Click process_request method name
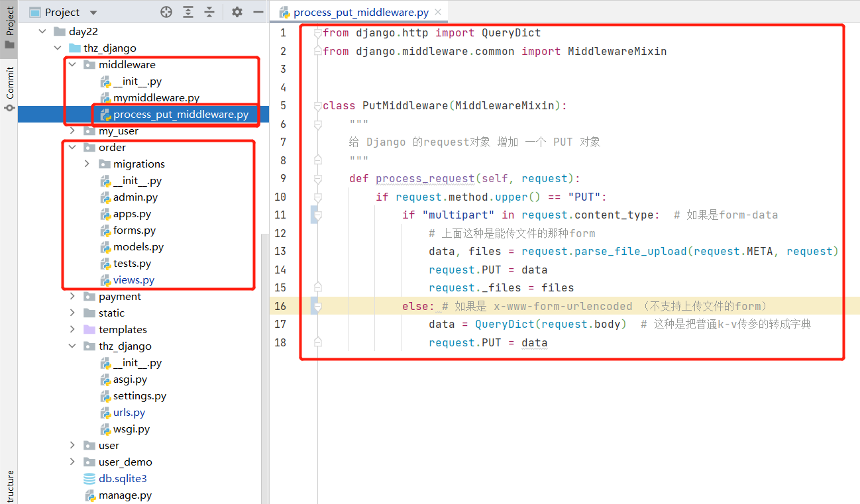Image resolution: width=860 pixels, height=504 pixels. 425,178
